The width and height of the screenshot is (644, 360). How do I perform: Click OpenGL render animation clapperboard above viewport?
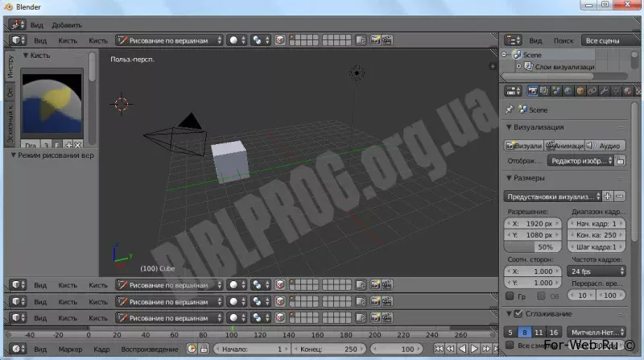point(387,40)
